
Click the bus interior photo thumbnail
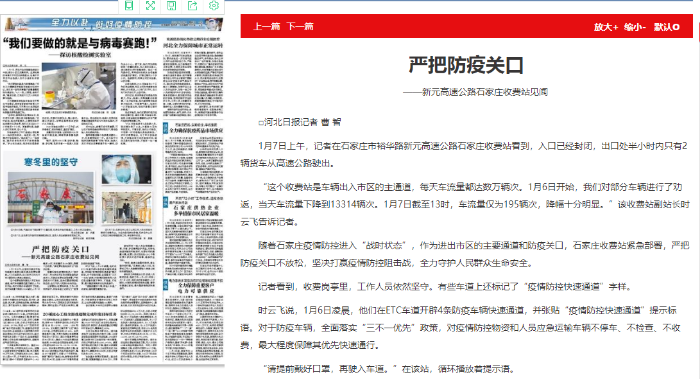click(127, 208)
